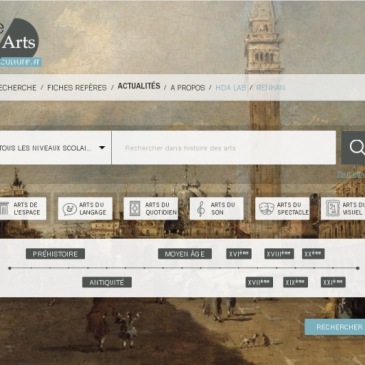Image resolution: width=365 pixels, height=365 pixels.
Task: Toggle the Préhistoire period filter
Action: click(55, 254)
